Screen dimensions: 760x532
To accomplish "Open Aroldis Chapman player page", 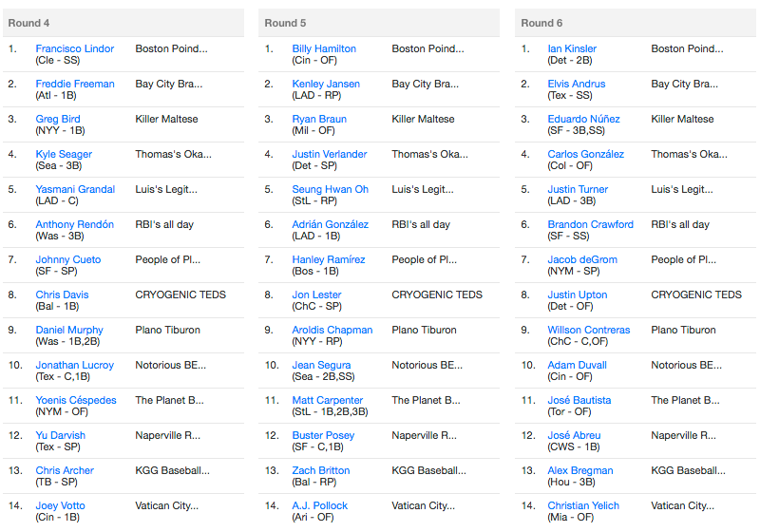I will [x=332, y=330].
